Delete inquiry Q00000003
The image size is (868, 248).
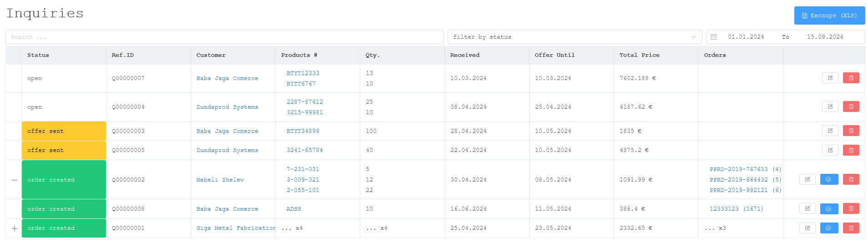tap(851, 131)
